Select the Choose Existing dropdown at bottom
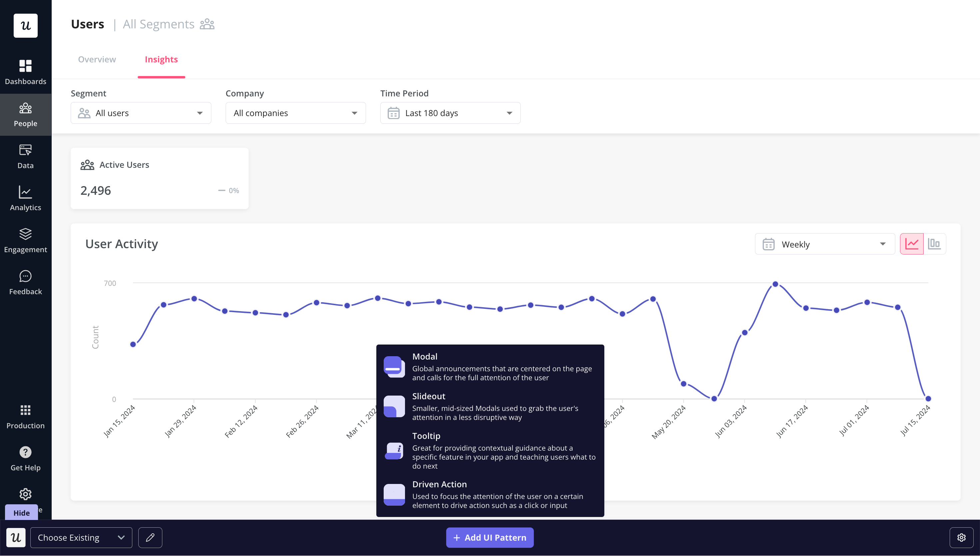 (81, 537)
